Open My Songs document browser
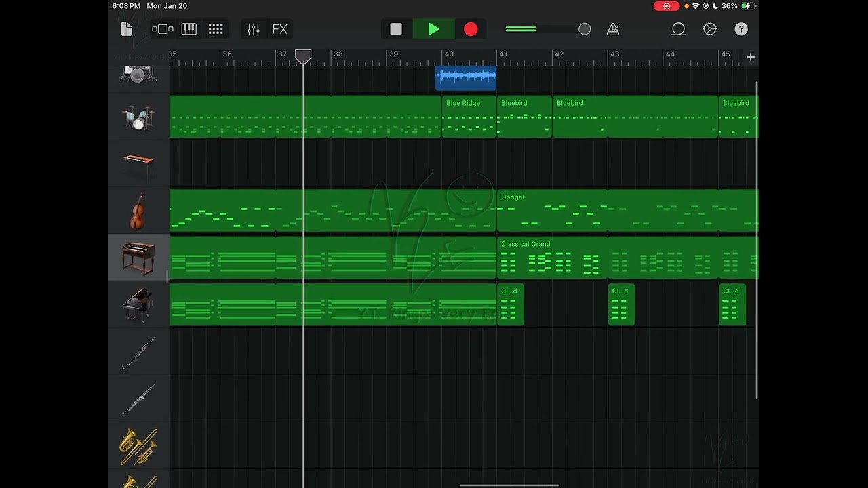Screen dimensions: 868x488 pos(126,29)
